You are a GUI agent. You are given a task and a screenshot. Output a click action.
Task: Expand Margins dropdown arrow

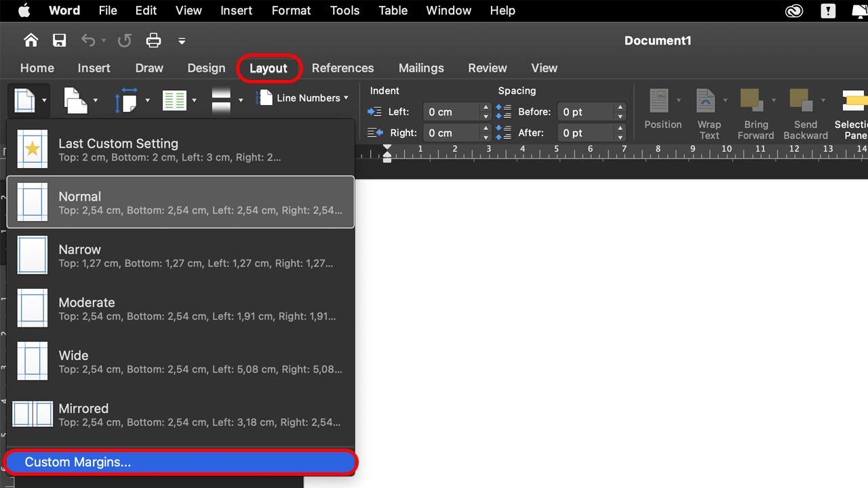(44, 100)
